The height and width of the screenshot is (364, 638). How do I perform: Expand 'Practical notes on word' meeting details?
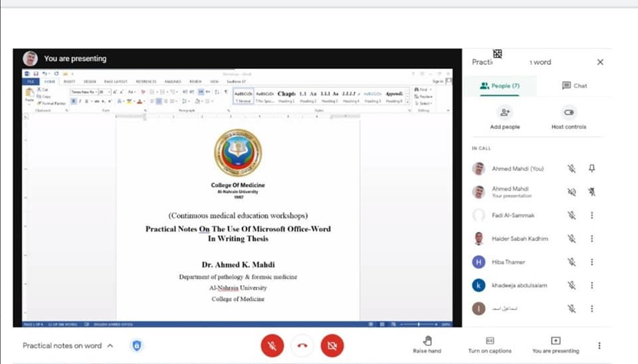point(68,345)
